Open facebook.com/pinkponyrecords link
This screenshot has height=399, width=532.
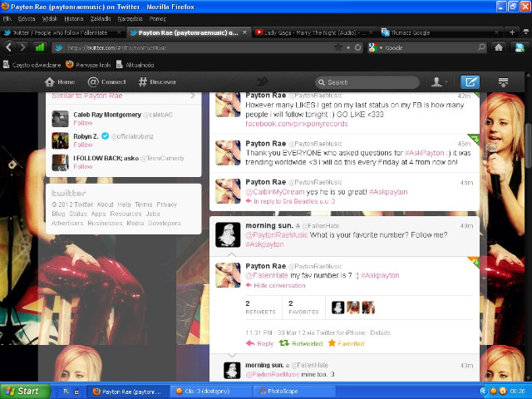pyautogui.click(x=297, y=124)
